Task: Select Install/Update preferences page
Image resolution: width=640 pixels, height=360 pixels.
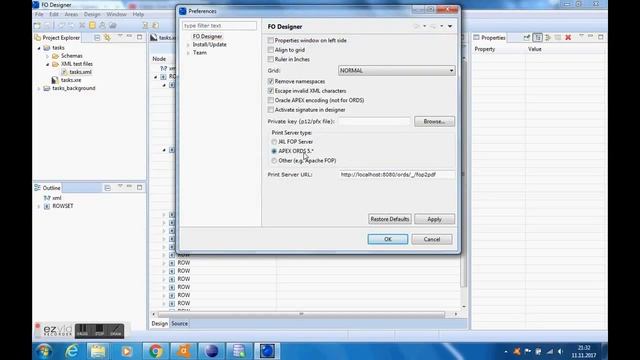Action: 209,44
